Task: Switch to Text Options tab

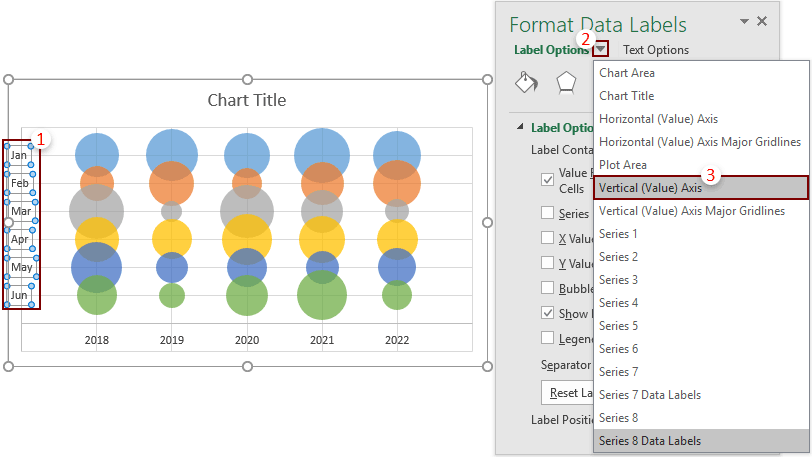Action: pos(656,50)
